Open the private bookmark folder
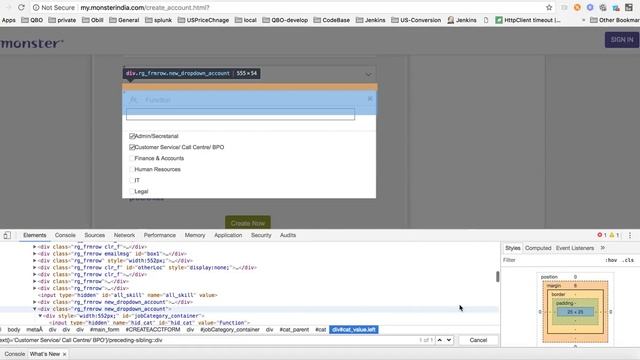The width and height of the screenshot is (640, 360). [62, 20]
